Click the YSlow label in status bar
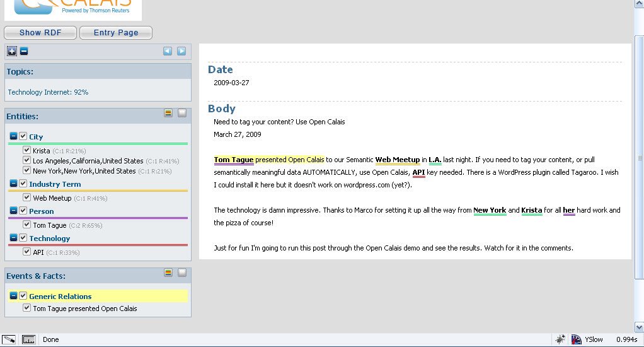Image resolution: width=644 pixels, height=347 pixels. click(594, 339)
